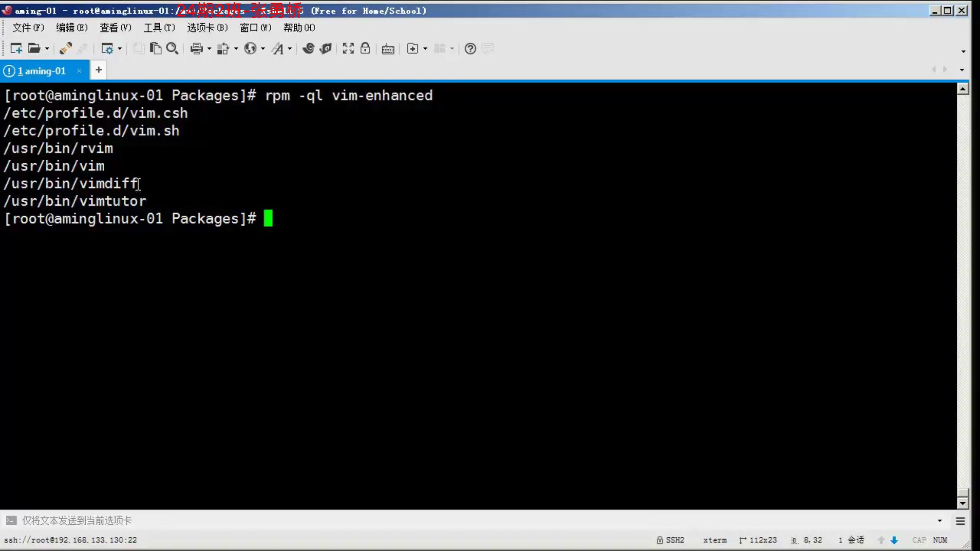This screenshot has width=980, height=551.
Task: Click the Find magnifier icon
Action: (172, 48)
